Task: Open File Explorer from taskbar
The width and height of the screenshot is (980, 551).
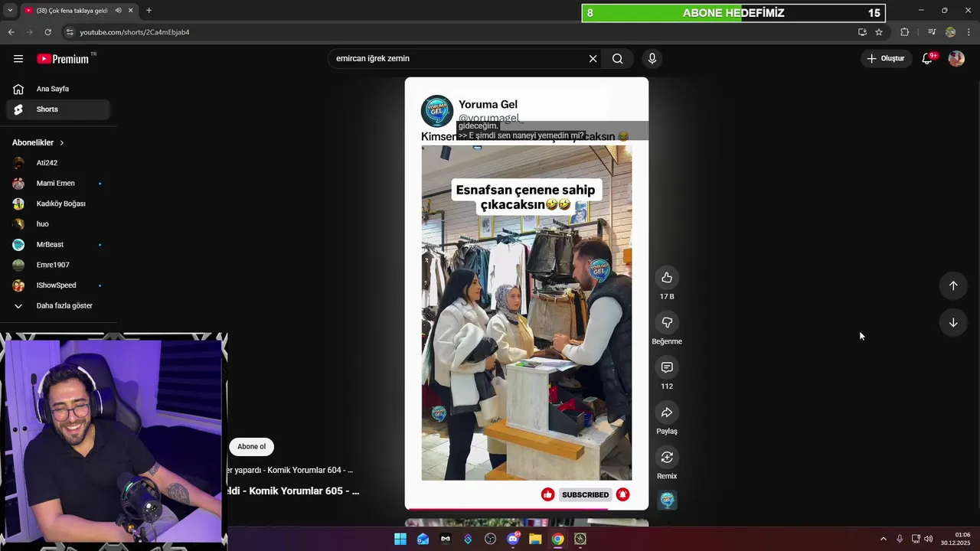Action: pos(535,539)
